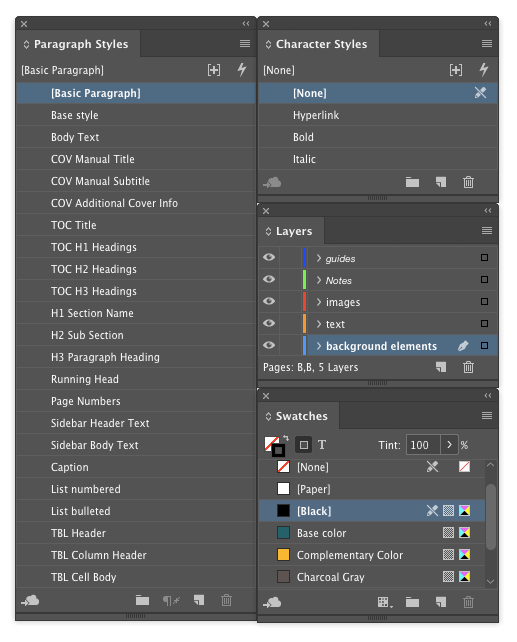517x642 pixels.
Task: Delete selected paragraph style trash icon
Action: [226, 600]
